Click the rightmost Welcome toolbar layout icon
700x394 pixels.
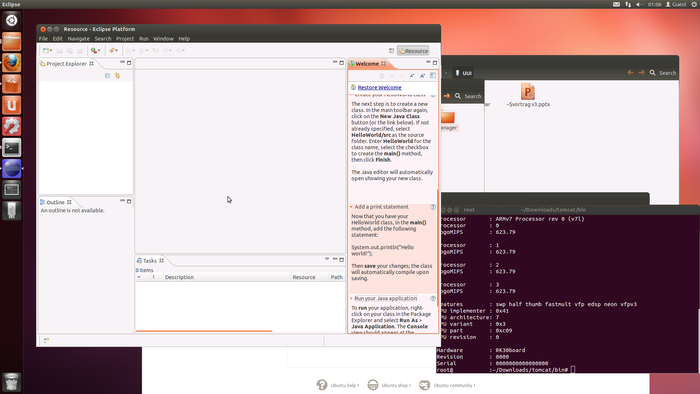click(433, 76)
